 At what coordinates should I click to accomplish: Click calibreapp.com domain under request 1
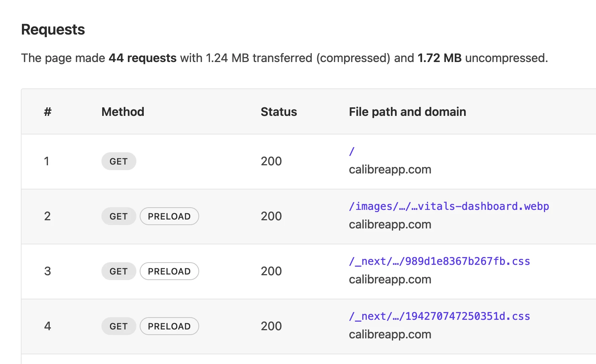pyautogui.click(x=390, y=169)
